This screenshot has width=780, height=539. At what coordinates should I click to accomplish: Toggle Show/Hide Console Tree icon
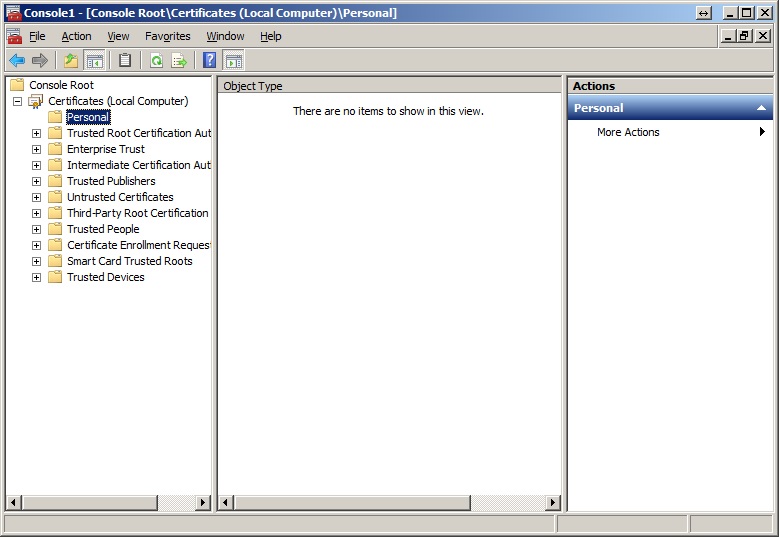click(x=95, y=61)
